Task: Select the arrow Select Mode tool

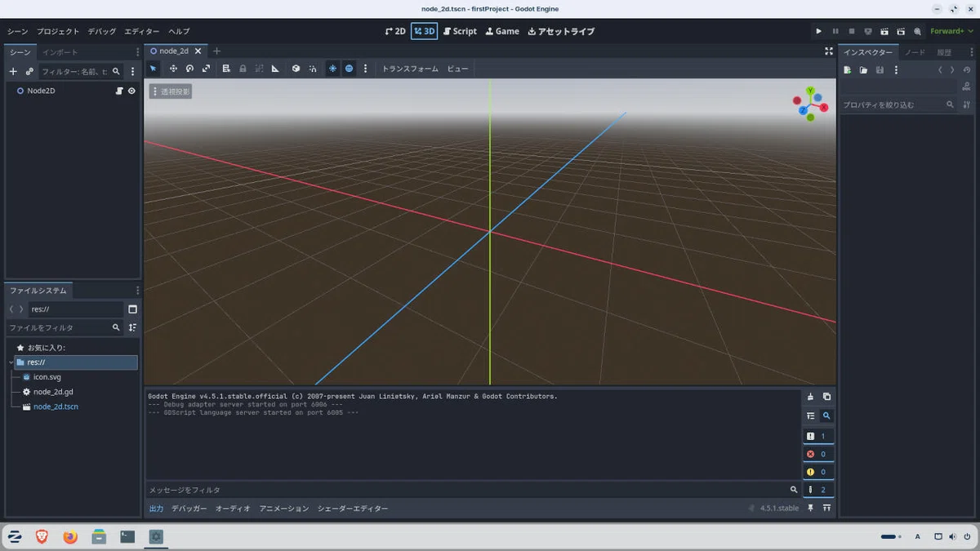Action: (x=153, y=69)
